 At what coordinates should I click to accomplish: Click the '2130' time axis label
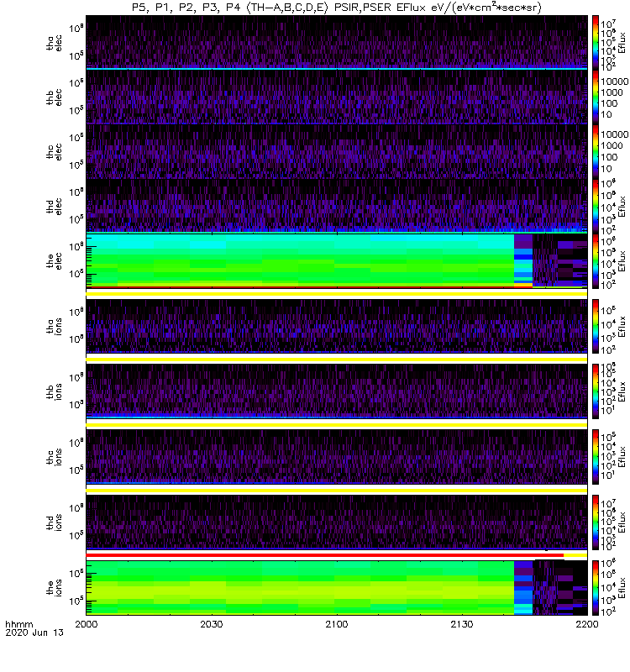click(461, 624)
